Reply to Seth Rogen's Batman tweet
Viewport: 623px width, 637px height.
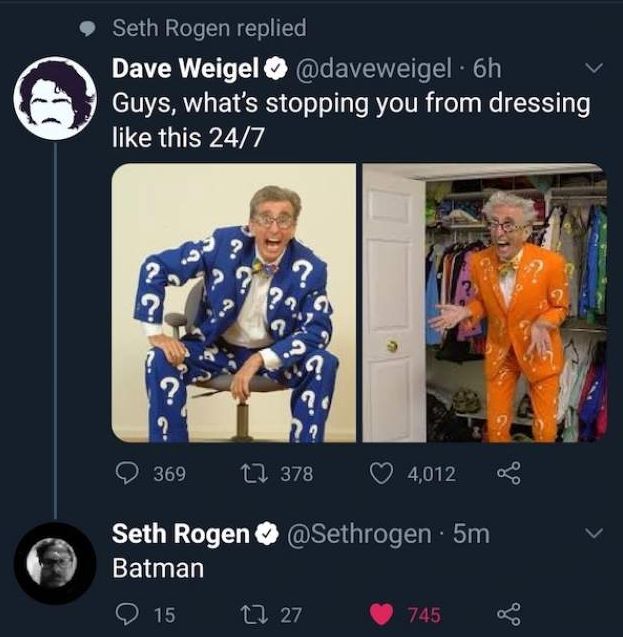coord(127,614)
